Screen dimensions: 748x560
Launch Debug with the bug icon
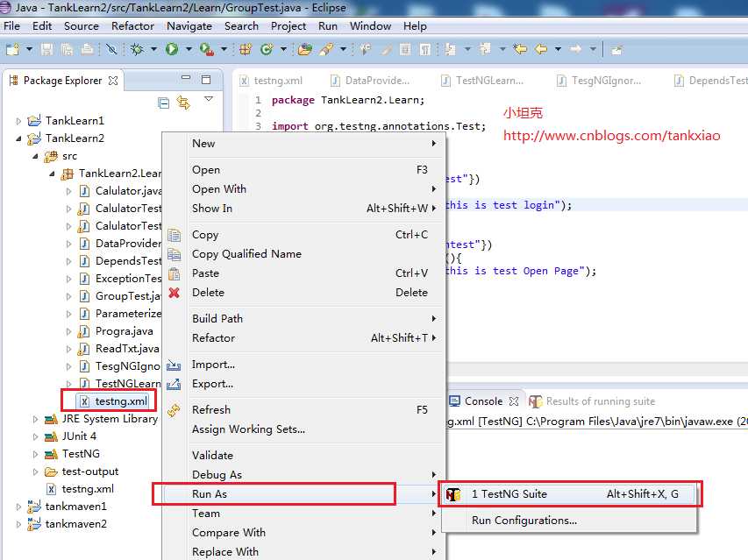coord(138,49)
